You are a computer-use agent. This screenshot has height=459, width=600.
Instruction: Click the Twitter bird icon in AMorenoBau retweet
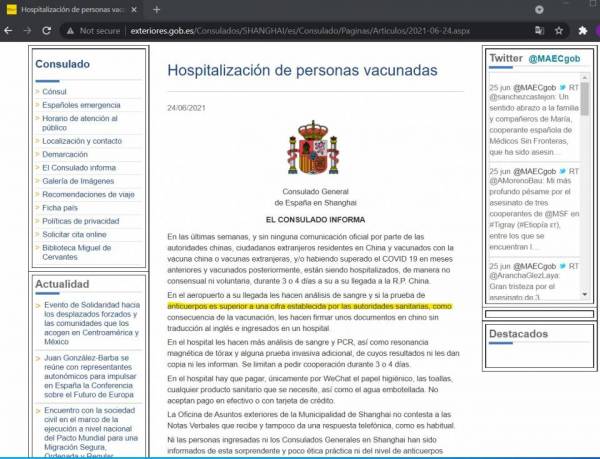pos(562,171)
